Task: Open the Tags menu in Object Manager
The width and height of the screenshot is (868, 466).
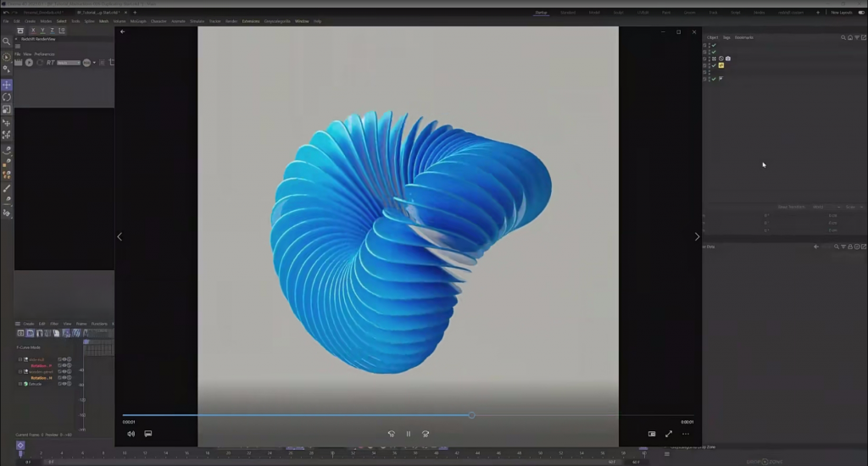Action: point(726,37)
